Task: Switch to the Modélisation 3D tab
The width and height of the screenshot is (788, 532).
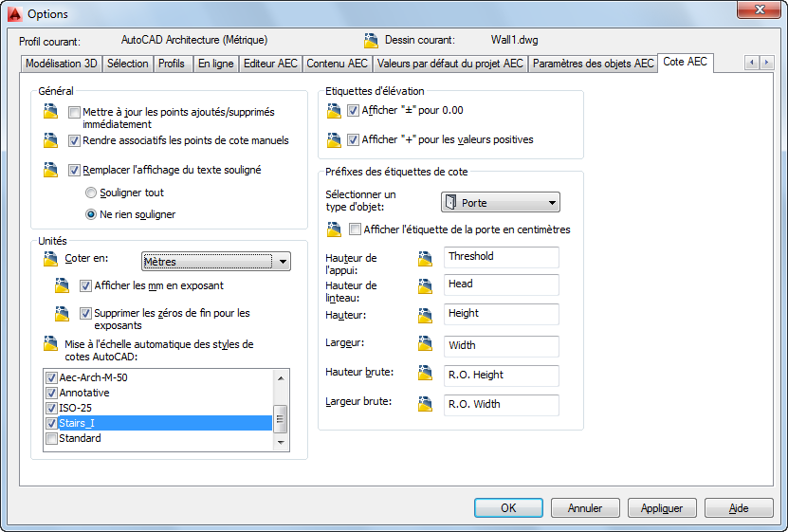Action: (x=62, y=64)
